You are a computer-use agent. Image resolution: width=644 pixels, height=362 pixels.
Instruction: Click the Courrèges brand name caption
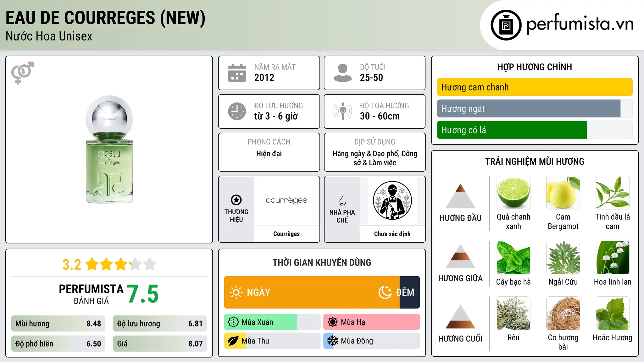click(286, 234)
